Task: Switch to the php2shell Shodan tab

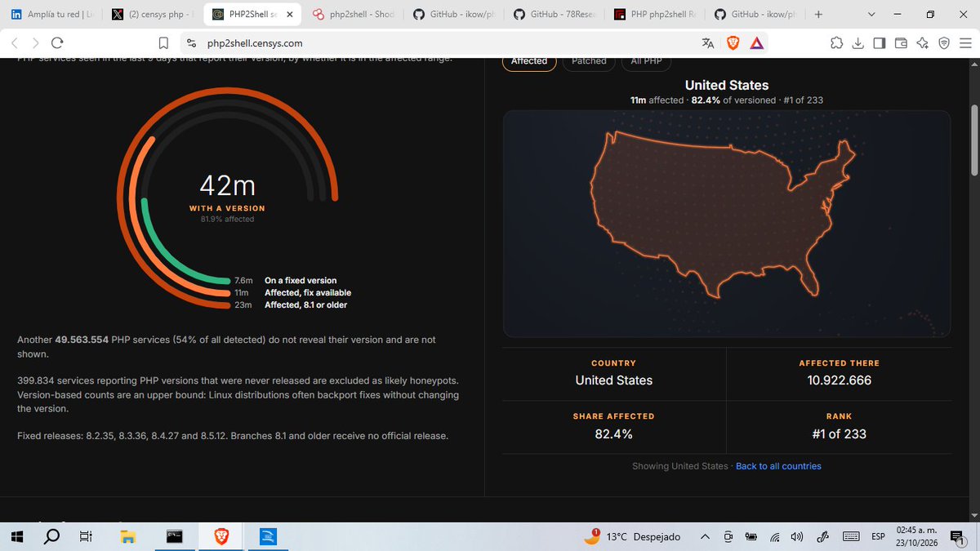Action: 353,15
